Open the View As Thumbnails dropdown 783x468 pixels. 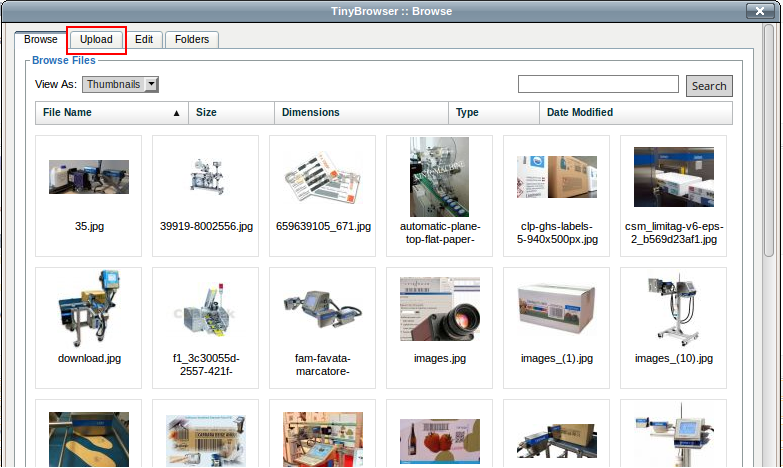pos(120,84)
